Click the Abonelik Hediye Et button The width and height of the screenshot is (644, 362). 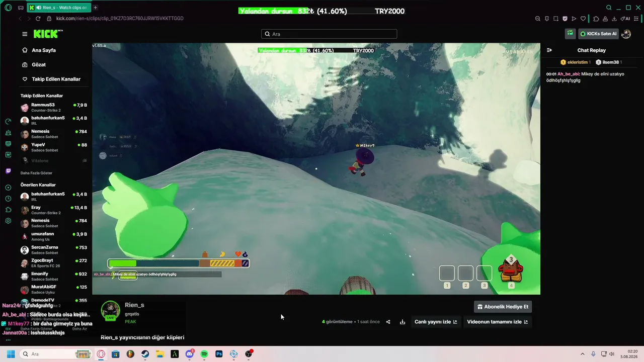point(503,307)
